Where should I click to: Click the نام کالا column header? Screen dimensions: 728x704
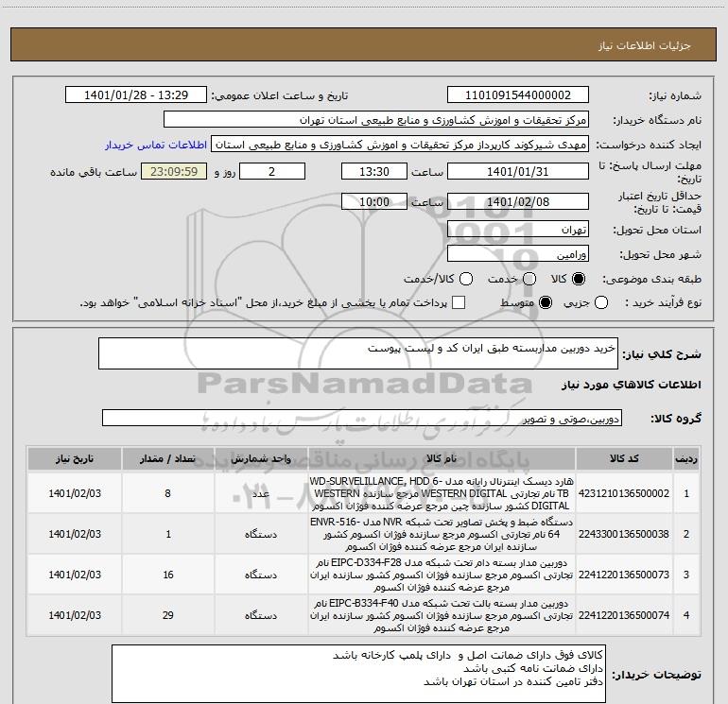click(442, 459)
